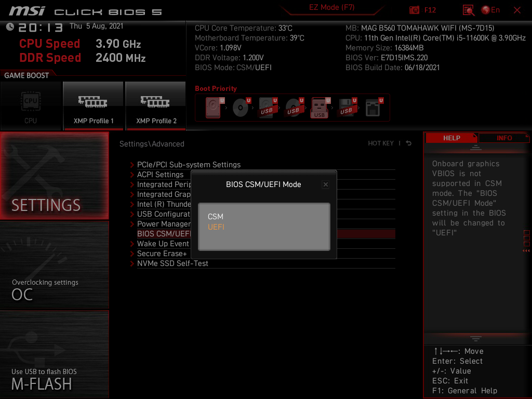Click the Settings\Advanced breadcrumb
The width and height of the screenshot is (532, 399).
point(152,144)
